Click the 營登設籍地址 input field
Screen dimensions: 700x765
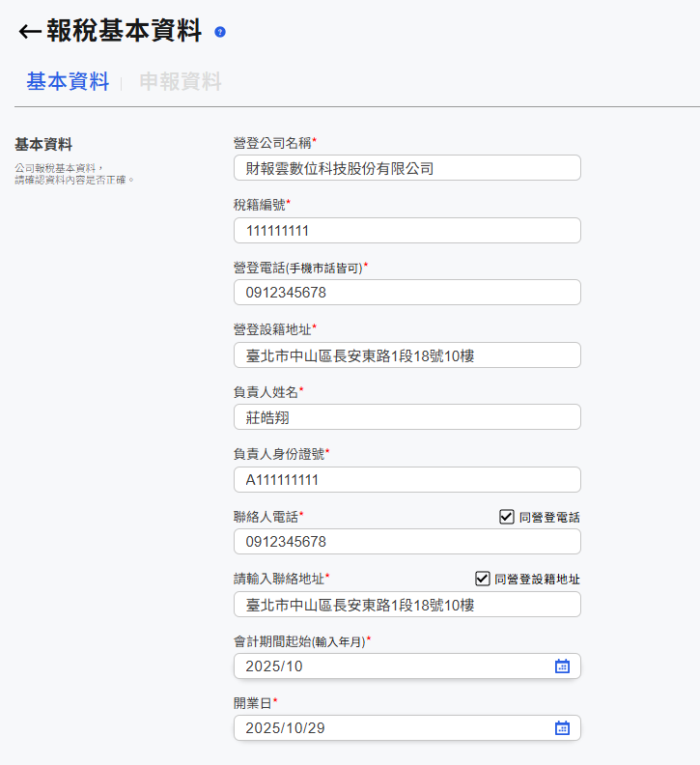406,355
